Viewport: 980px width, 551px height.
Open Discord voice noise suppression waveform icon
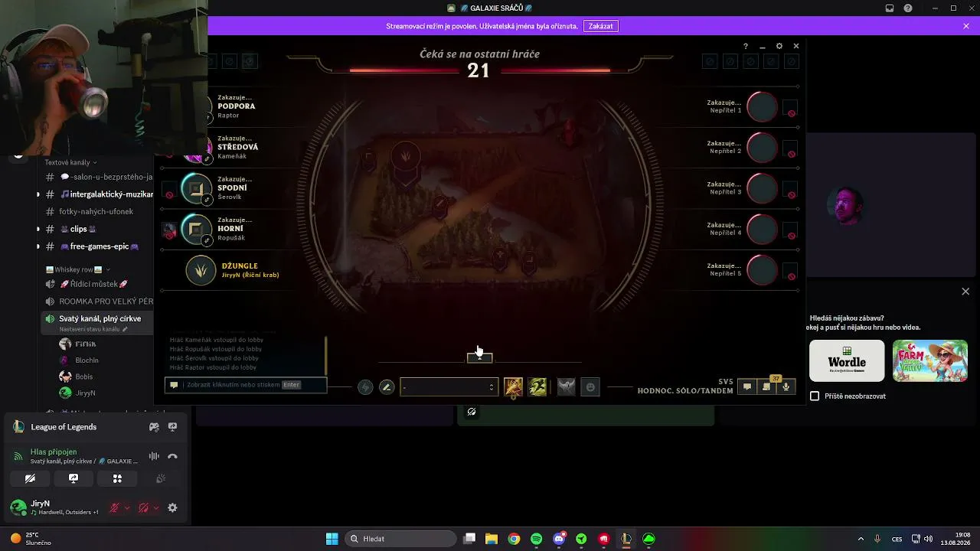coord(154,456)
